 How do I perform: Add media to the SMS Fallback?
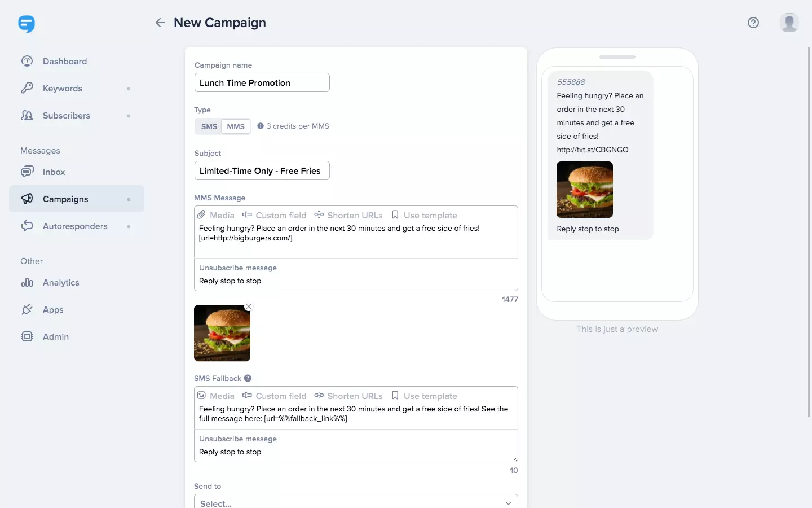point(215,396)
